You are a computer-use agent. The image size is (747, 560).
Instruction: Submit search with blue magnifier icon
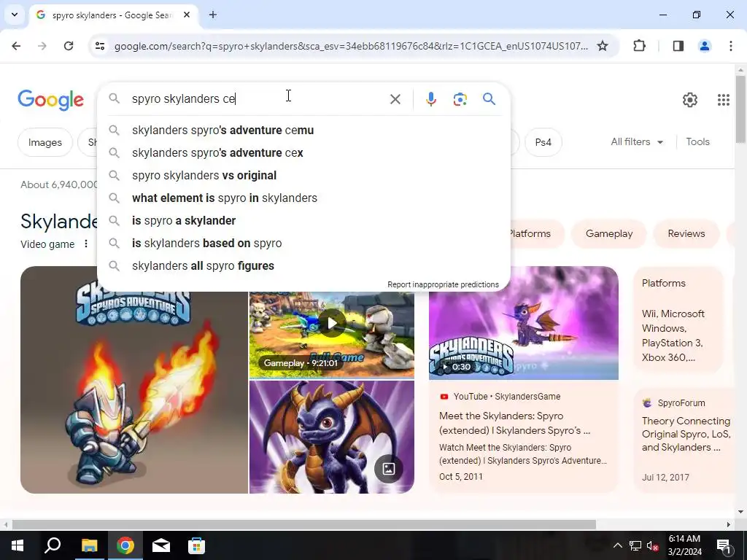click(x=489, y=99)
